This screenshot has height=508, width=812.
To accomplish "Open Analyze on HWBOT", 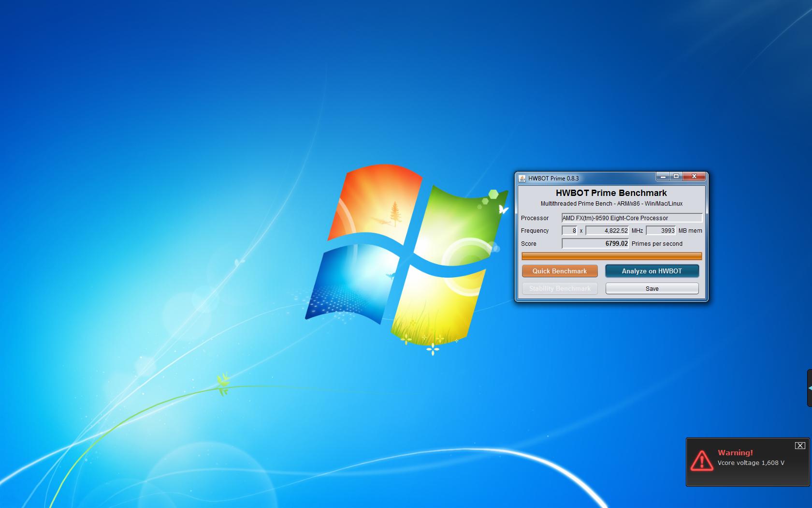I will pos(652,271).
